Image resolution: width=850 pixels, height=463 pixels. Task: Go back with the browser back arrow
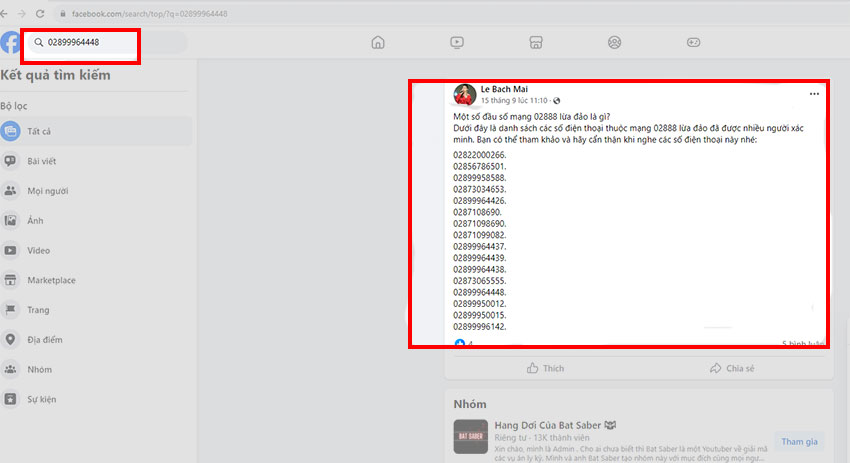click(x=4, y=14)
